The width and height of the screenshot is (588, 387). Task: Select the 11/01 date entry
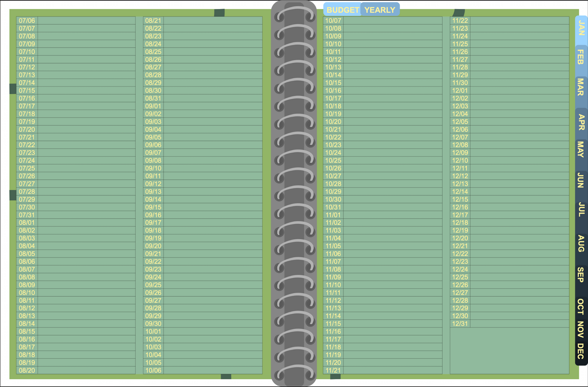333,215
